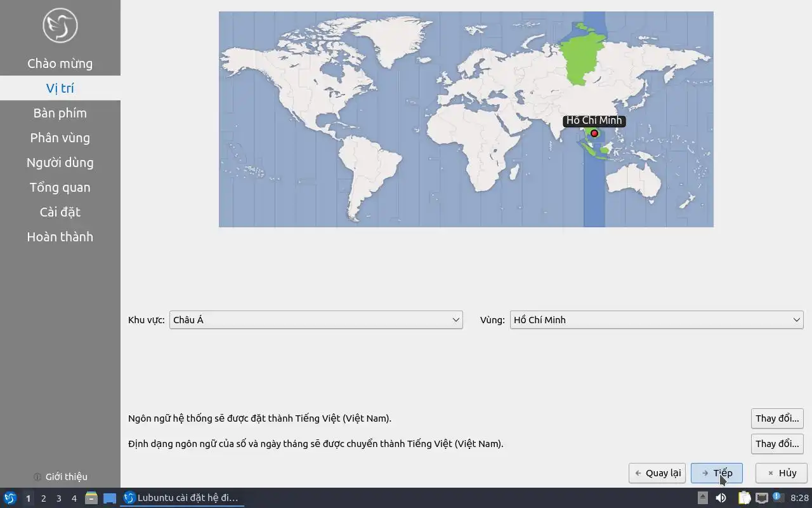Click the clock showing 8:28

tap(799, 498)
